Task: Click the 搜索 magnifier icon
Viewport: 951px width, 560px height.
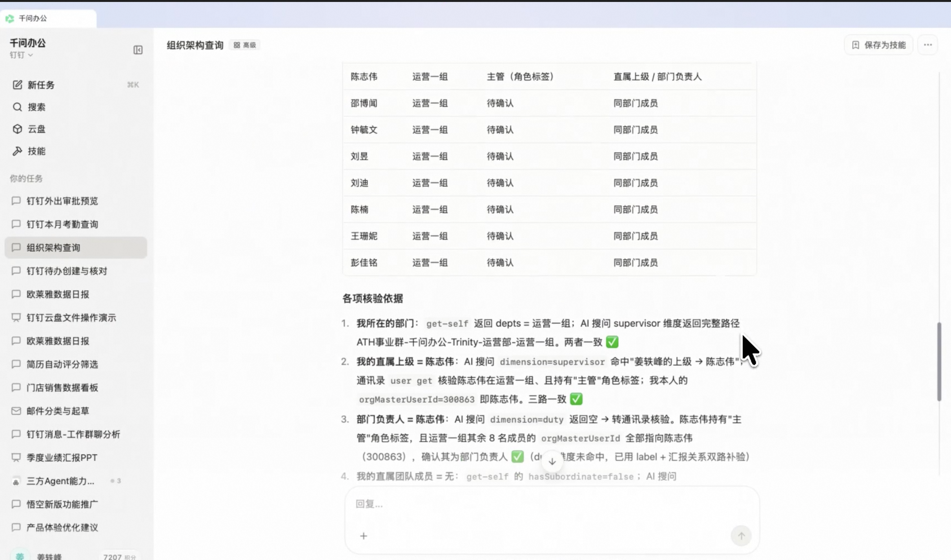Action: [18, 107]
